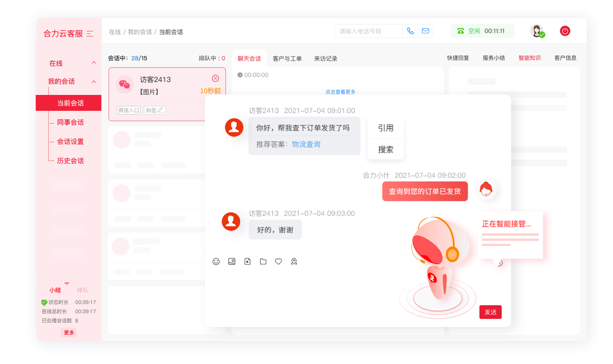Click the image insert icon in chat toolbar
This screenshot has height=364, width=613.
(232, 261)
